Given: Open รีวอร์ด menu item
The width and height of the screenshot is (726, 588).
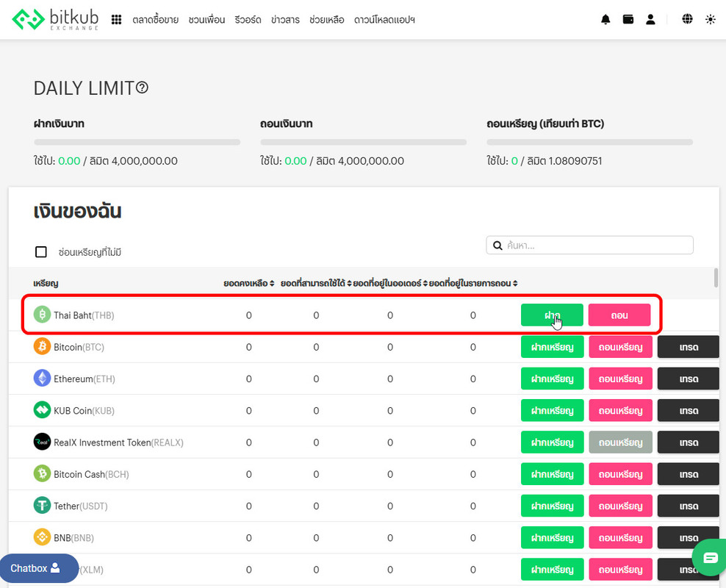Looking at the screenshot, I should (248, 20).
